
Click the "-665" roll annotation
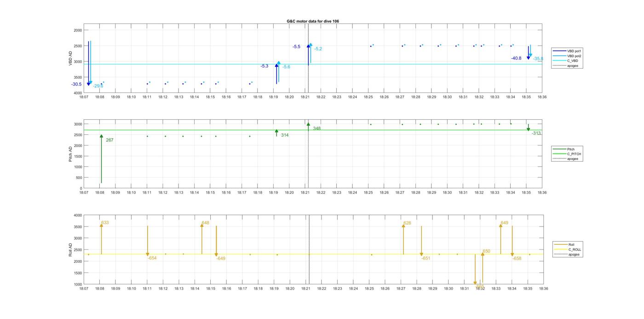pos(480,286)
